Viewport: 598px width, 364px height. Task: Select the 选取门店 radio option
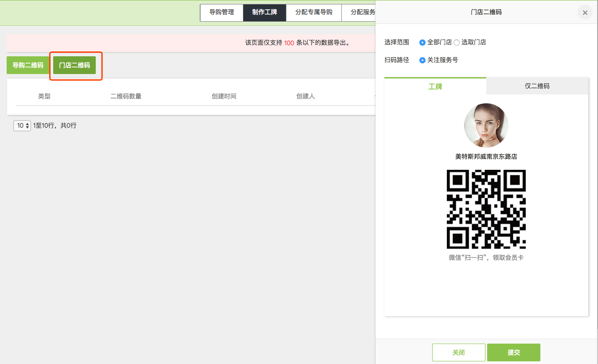point(457,43)
